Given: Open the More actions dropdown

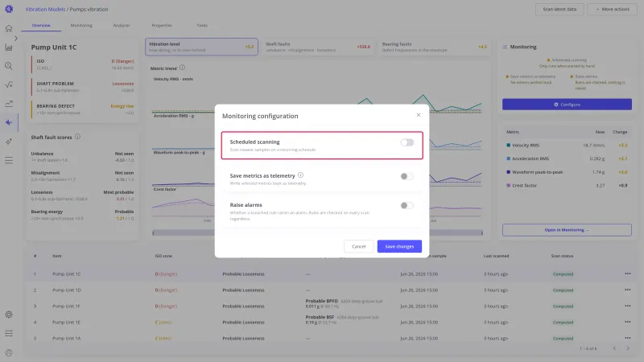Looking at the screenshot, I should click(x=613, y=9).
